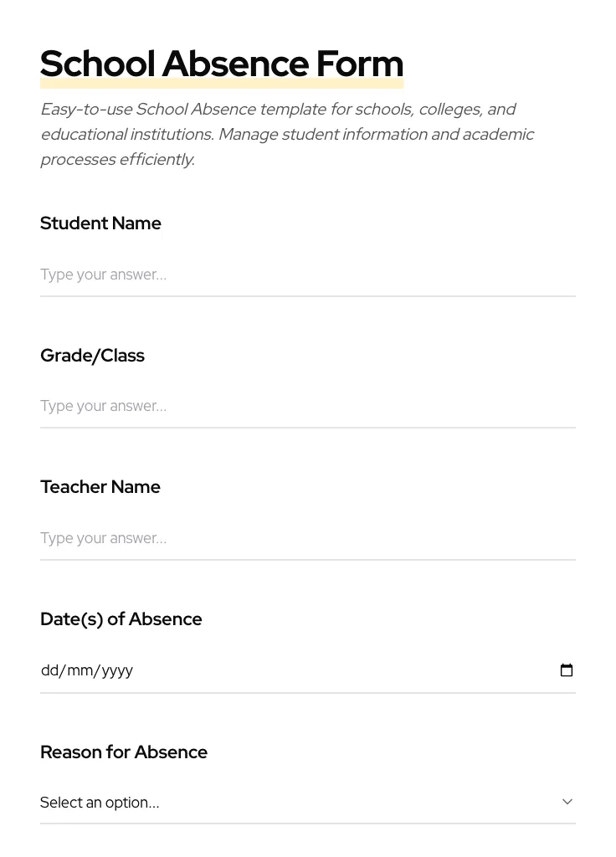Click the underline below Student Name field
This screenshot has height=857, width=616.
click(x=307, y=295)
